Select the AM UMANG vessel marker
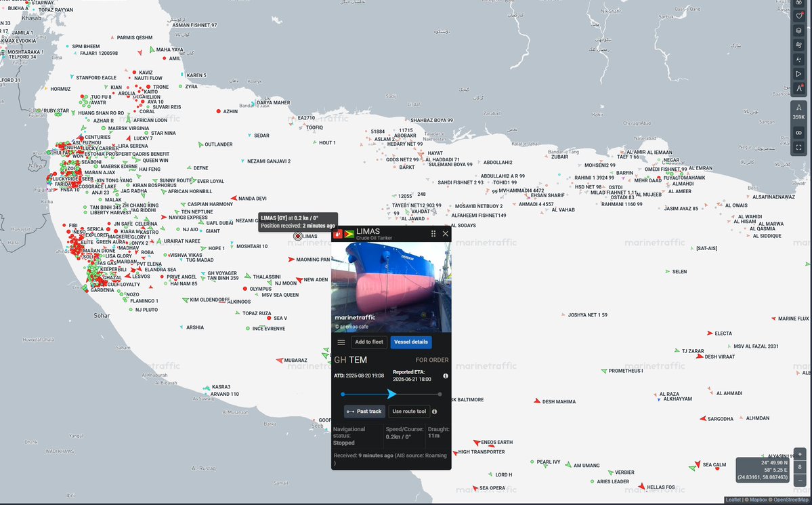Viewport: 812px width, 505px height. coord(568,465)
